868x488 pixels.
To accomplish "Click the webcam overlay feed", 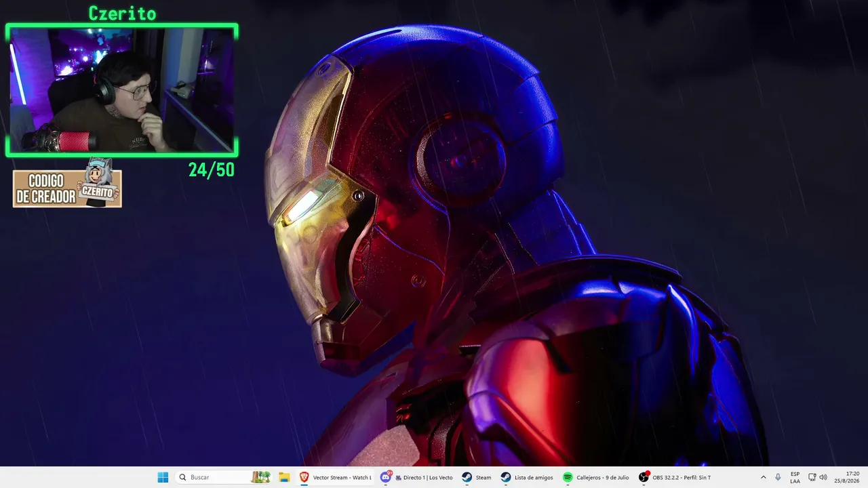I will tap(122, 90).
